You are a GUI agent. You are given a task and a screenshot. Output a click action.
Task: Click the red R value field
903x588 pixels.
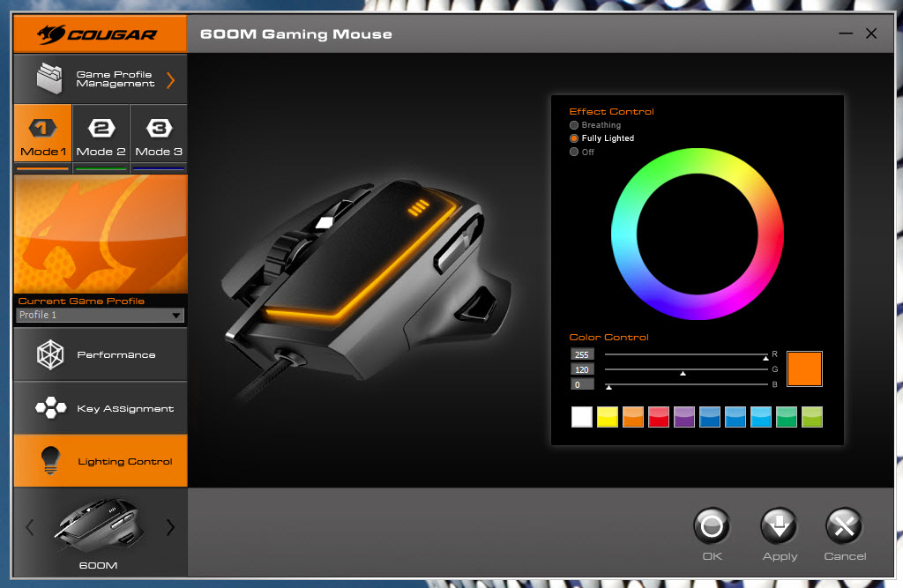click(x=582, y=354)
